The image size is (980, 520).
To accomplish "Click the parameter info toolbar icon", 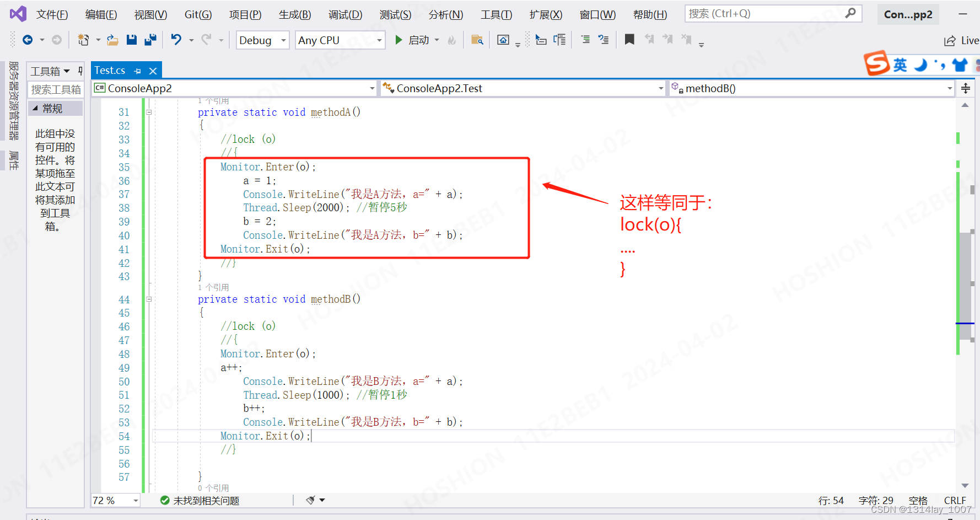I will [x=559, y=40].
